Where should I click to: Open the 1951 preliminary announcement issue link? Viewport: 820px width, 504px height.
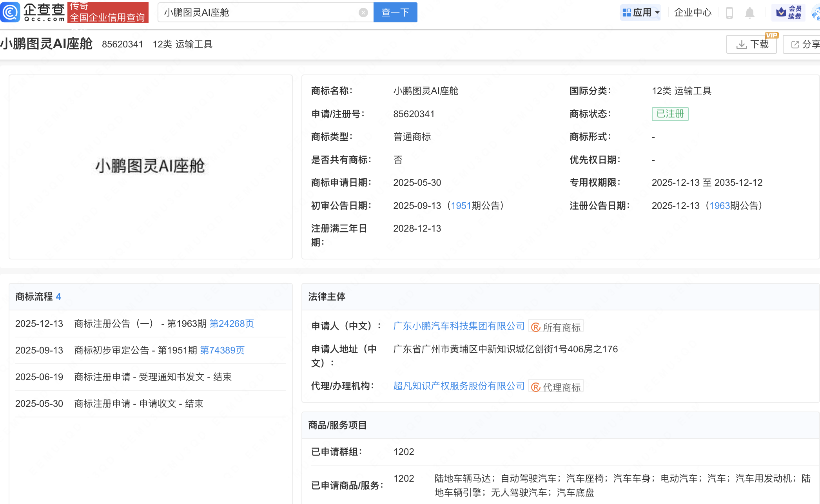coord(461,206)
